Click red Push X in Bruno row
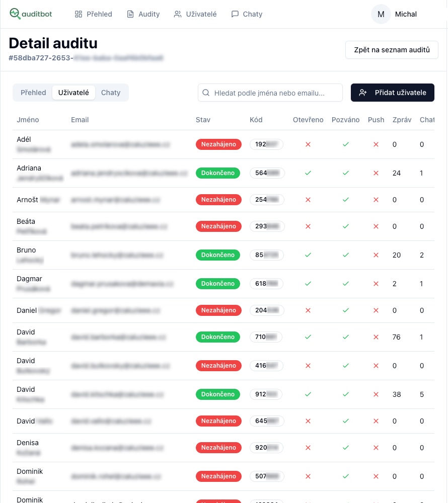 point(376,255)
